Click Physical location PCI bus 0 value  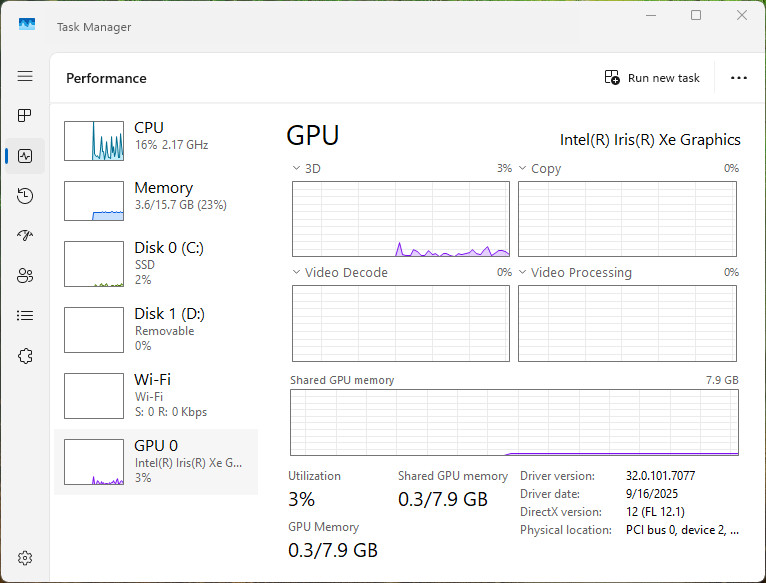(x=682, y=530)
